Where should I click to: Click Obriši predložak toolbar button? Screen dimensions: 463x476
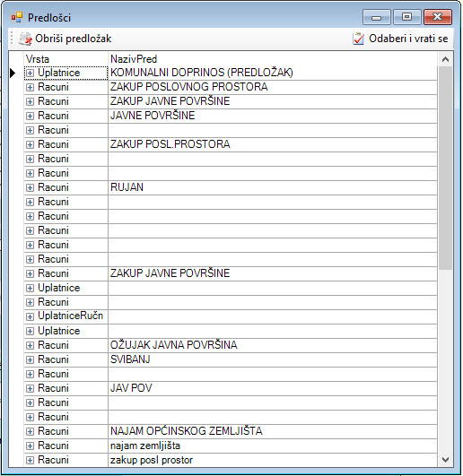(65, 39)
